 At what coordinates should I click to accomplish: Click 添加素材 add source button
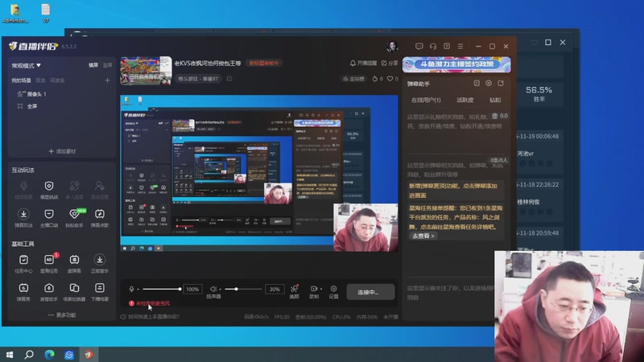click(x=62, y=151)
